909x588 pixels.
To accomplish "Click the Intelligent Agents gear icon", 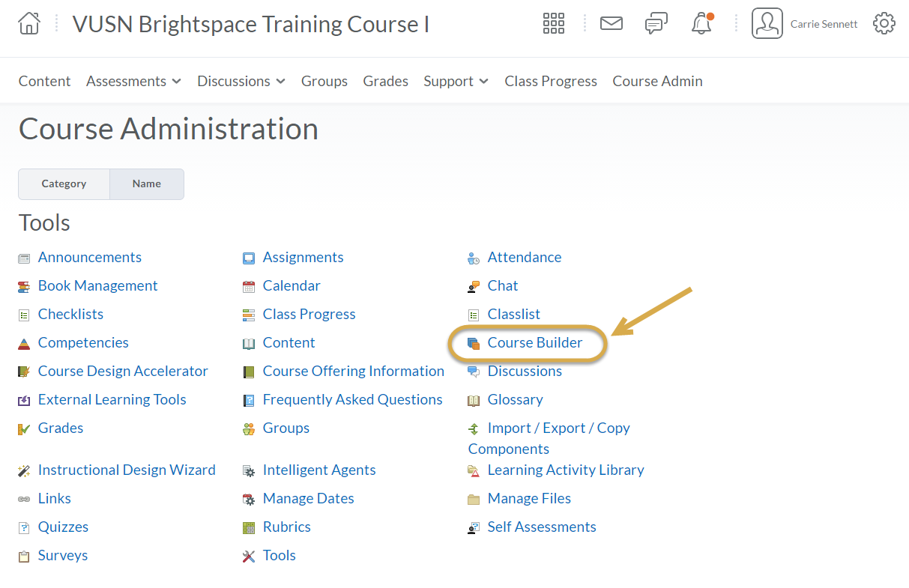I will (249, 471).
